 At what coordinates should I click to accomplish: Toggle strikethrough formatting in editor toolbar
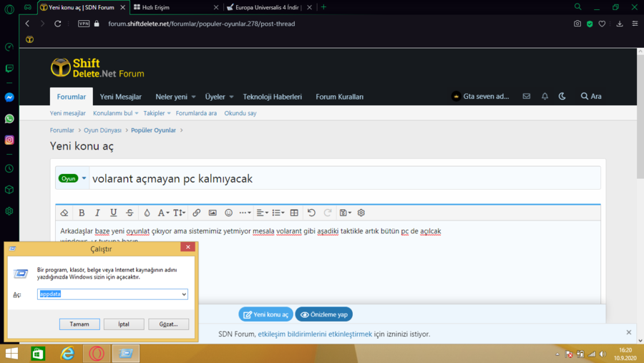coord(130,213)
